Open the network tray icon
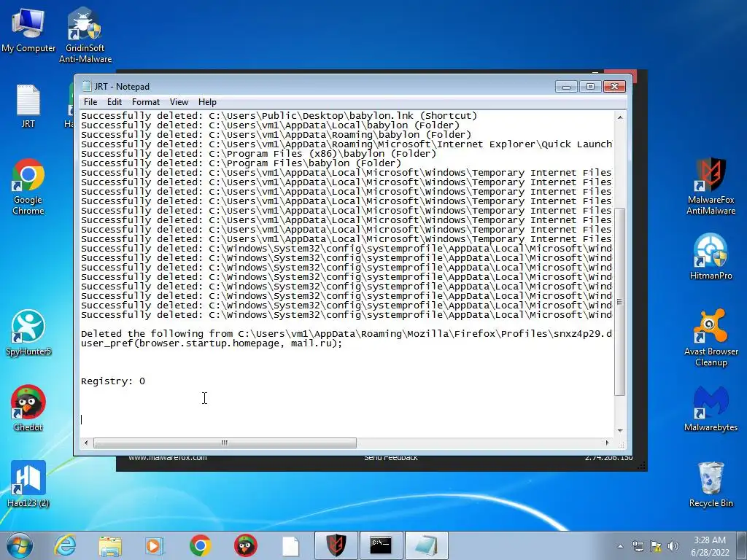747x560 pixels. click(638, 546)
